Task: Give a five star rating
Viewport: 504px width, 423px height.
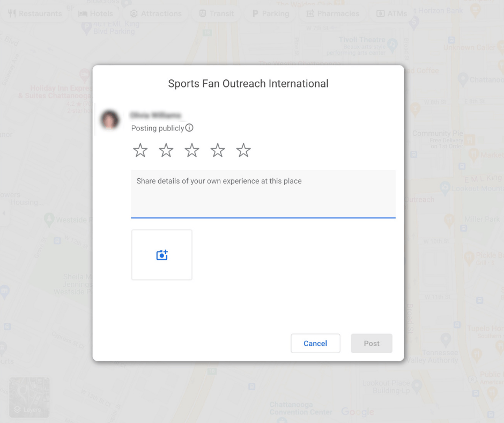Action: pos(243,150)
